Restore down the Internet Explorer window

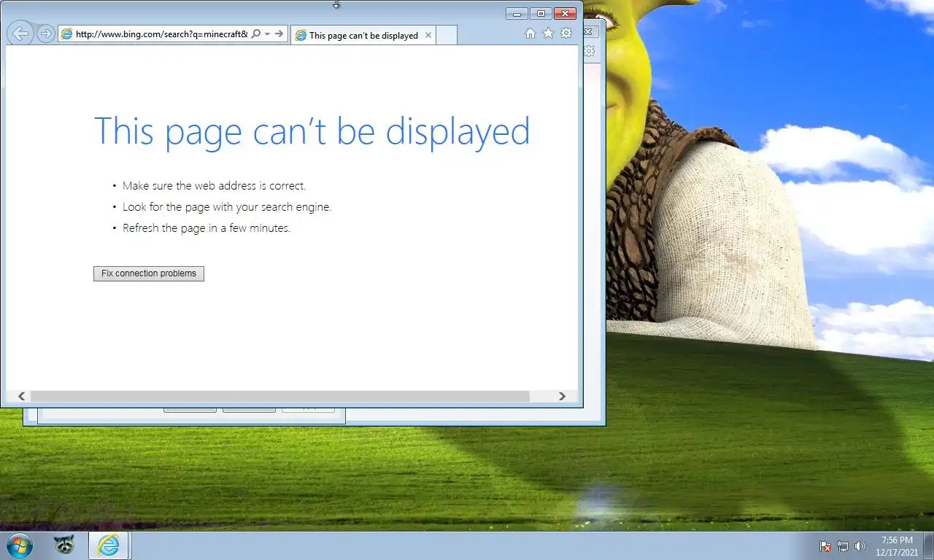(x=541, y=13)
